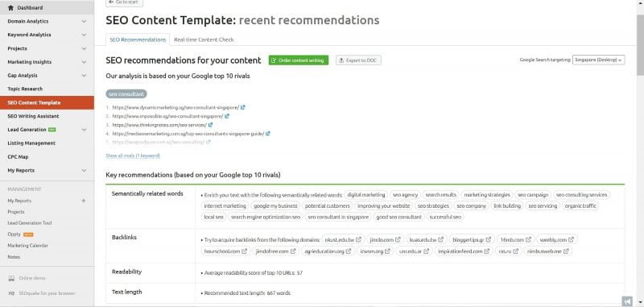Open SEOquake for your browser
Viewport: 644px width, 307px height.
(x=47, y=293)
